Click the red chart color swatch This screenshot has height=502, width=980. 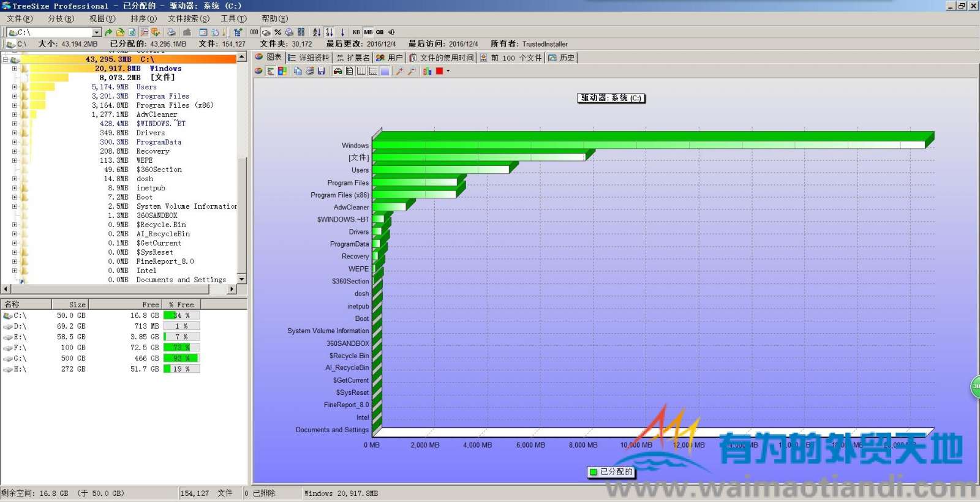click(439, 71)
